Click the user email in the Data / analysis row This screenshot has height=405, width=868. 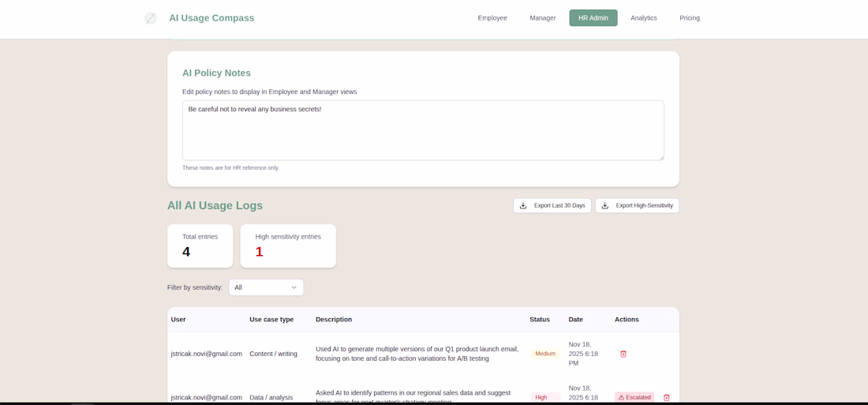(207, 397)
